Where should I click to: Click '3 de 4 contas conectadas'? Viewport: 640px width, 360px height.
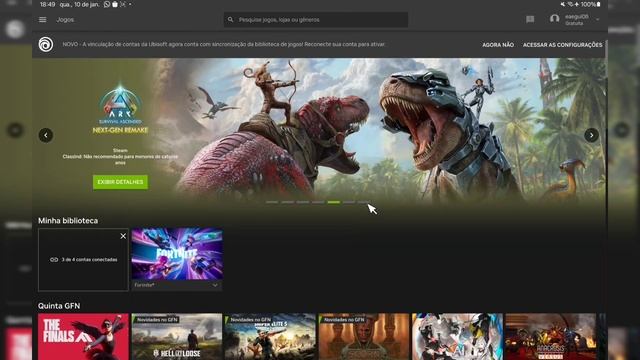[89, 260]
